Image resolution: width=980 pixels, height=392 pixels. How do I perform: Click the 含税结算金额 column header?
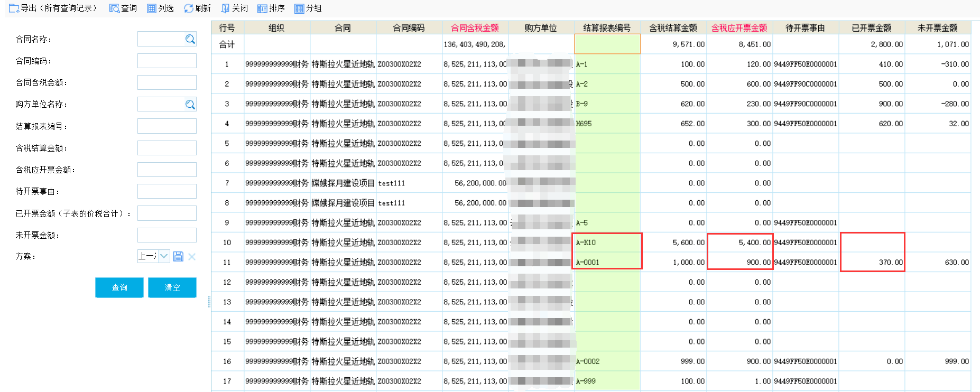pos(673,28)
